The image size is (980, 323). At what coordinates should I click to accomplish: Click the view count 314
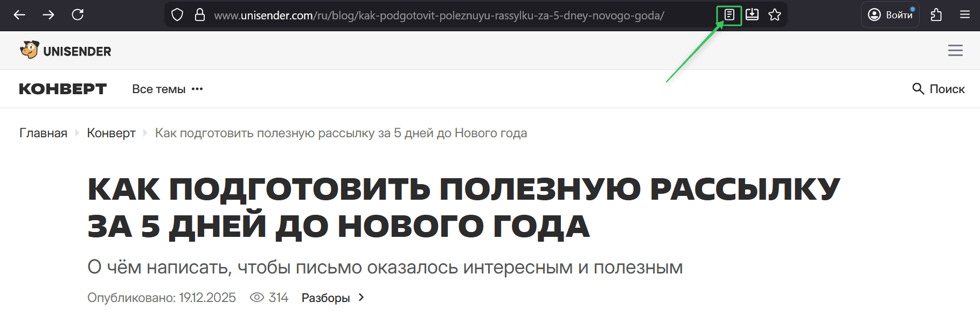[279, 298]
